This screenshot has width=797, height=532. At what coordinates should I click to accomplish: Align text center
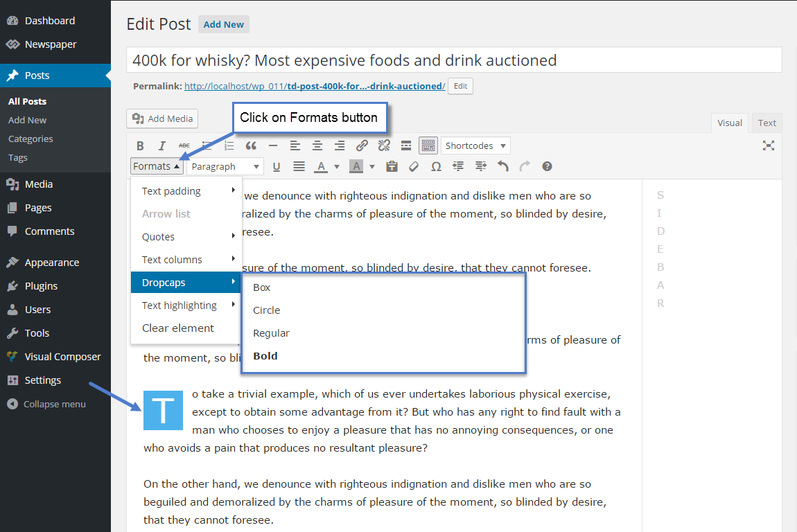point(317,146)
